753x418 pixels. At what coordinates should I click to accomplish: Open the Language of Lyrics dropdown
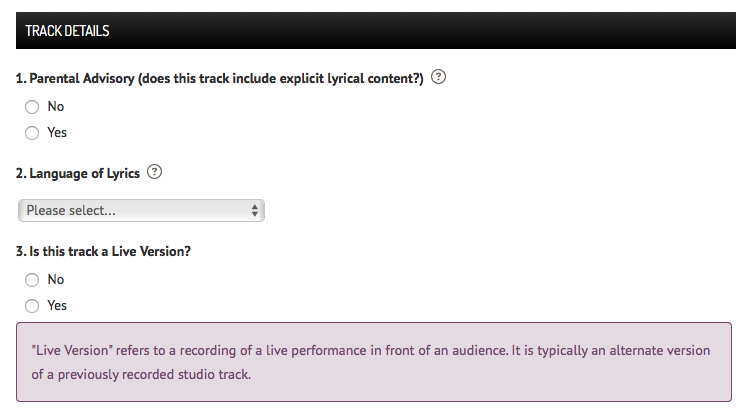(141, 210)
